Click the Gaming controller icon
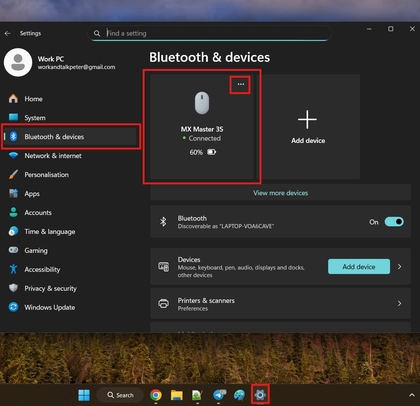 click(13, 250)
